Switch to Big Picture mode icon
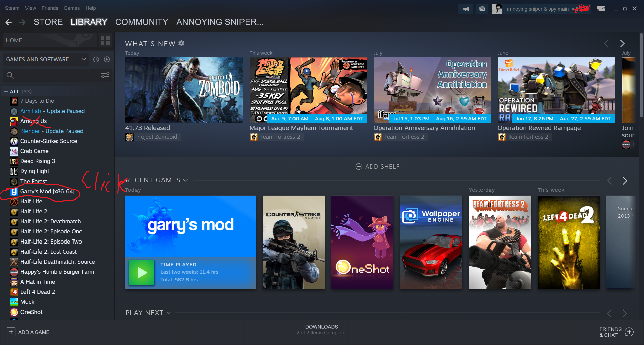The width and height of the screenshot is (644, 345). click(601, 9)
